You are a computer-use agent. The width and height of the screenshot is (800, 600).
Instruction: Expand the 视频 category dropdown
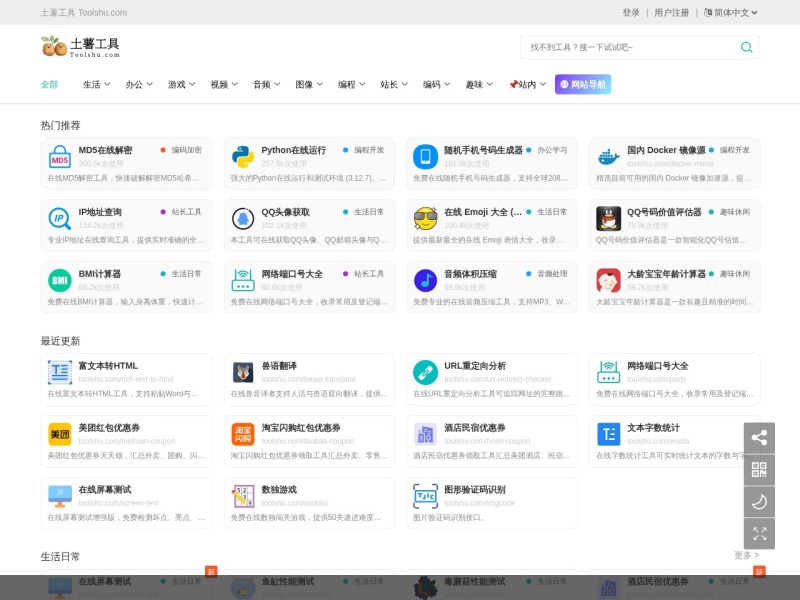(x=224, y=85)
